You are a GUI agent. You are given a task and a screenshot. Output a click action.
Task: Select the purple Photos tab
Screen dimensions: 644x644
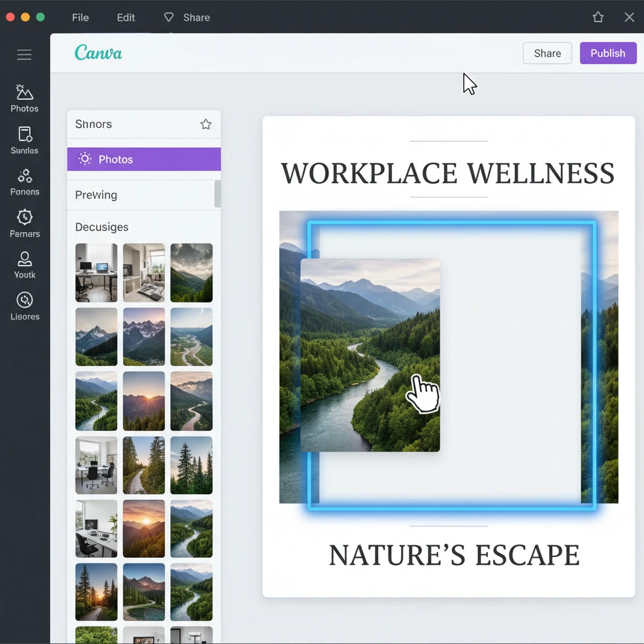point(144,159)
